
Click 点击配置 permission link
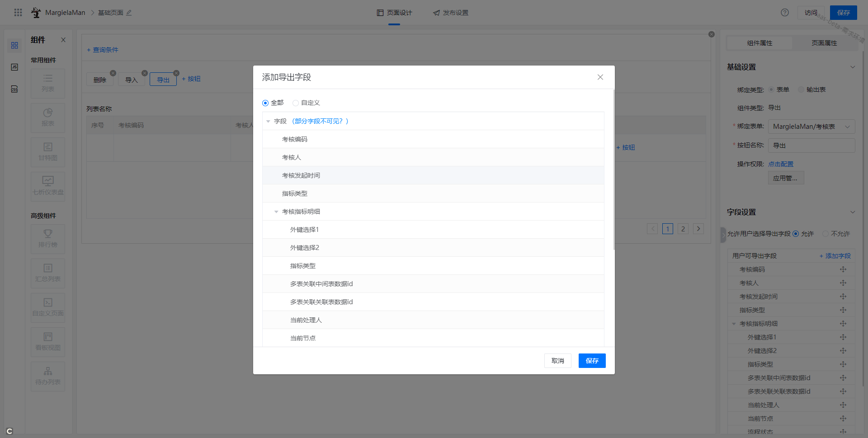click(781, 164)
